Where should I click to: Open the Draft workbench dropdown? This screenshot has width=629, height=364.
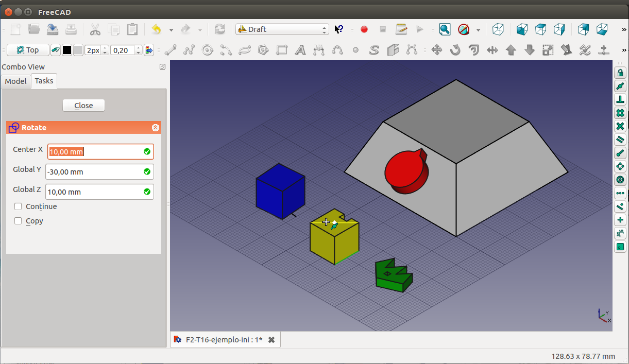[x=282, y=29]
